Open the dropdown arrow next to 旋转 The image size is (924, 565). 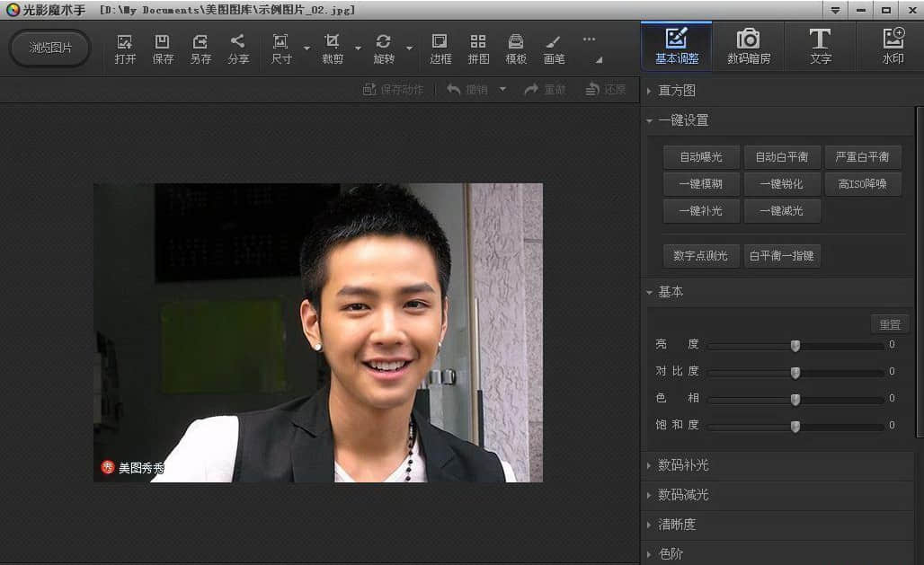click(410, 49)
